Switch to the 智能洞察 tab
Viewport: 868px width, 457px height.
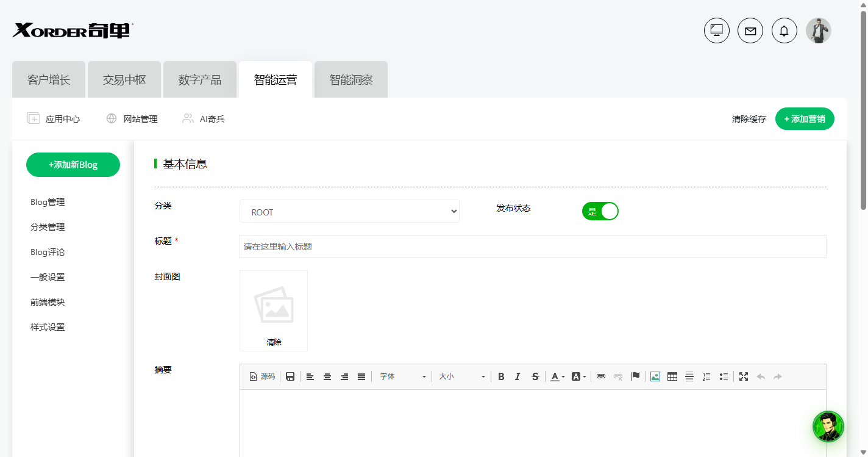coord(351,79)
